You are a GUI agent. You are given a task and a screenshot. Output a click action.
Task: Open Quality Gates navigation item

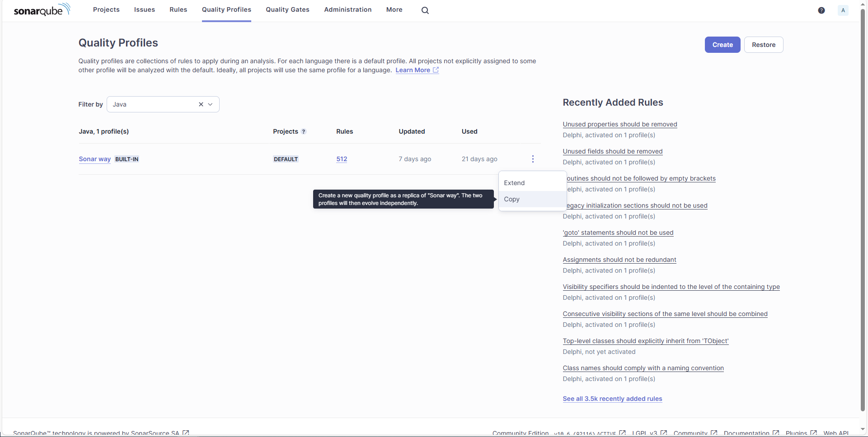(x=287, y=9)
